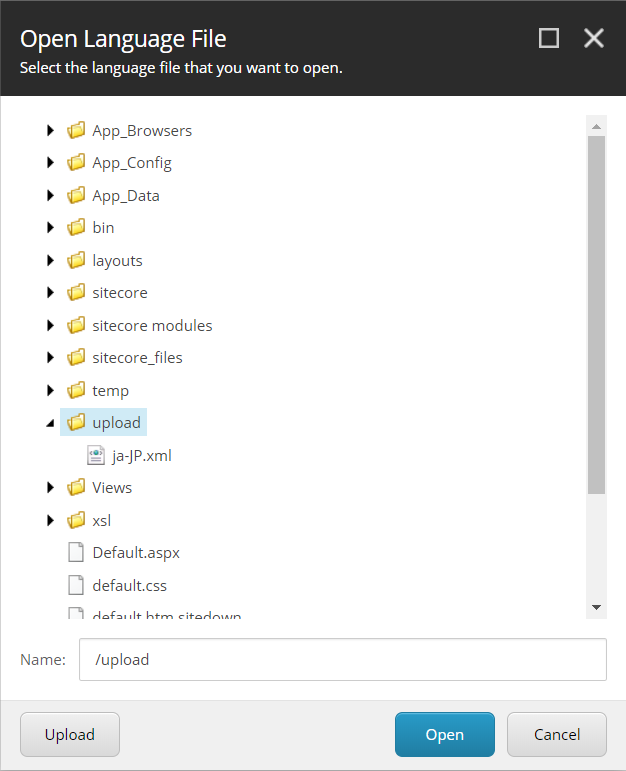
Task: Expand the sitecore modules folder
Action: coord(50,326)
